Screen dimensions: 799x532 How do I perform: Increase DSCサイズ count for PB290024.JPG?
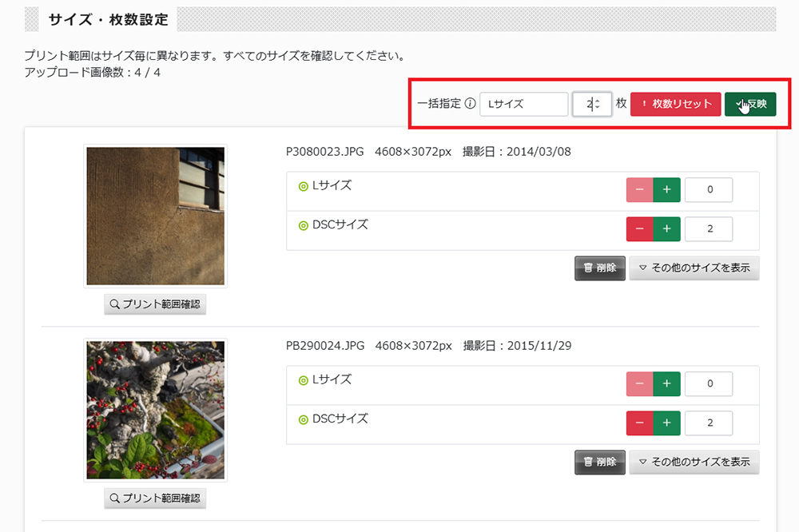point(666,423)
